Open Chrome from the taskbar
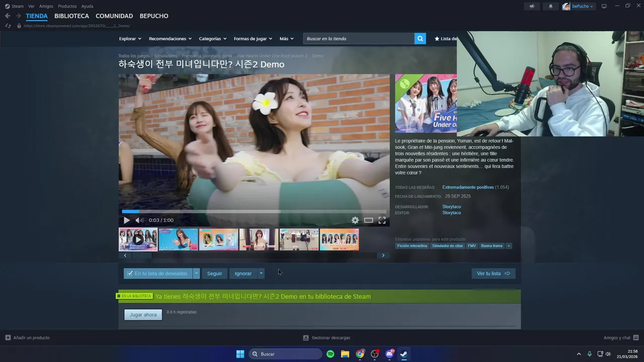Screen dimensions: 644x362 (360, 354)
